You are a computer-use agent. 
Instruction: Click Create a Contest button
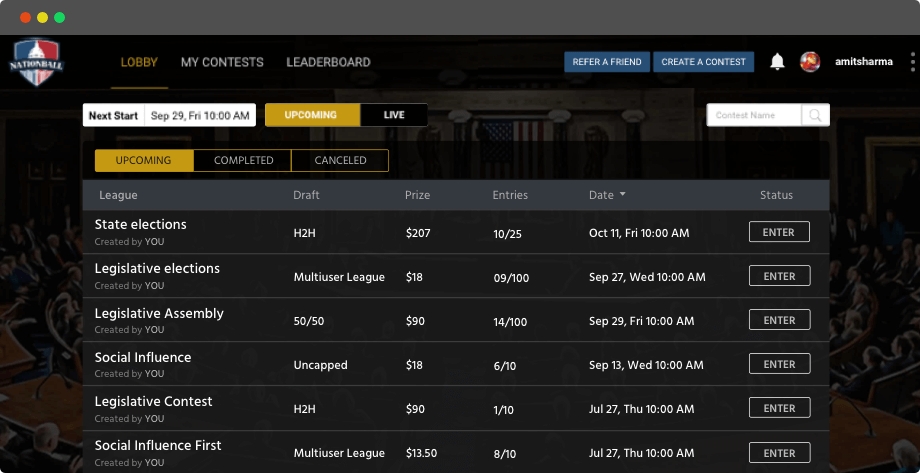click(703, 62)
